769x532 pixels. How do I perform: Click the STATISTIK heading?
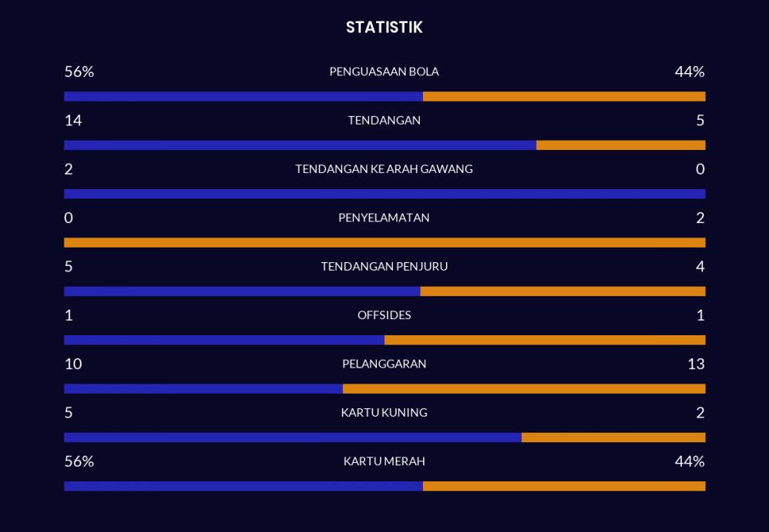tap(384, 28)
